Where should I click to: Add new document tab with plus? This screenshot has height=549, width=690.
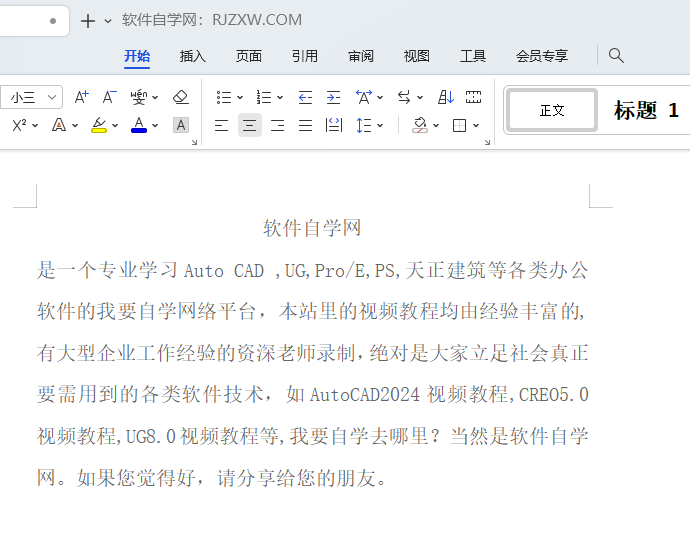tap(88, 21)
